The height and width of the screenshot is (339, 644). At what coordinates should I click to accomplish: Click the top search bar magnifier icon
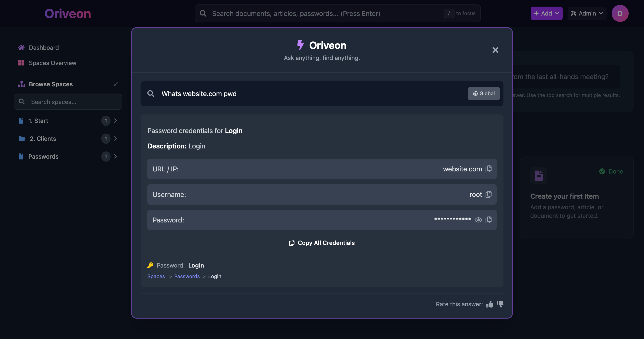click(x=203, y=13)
